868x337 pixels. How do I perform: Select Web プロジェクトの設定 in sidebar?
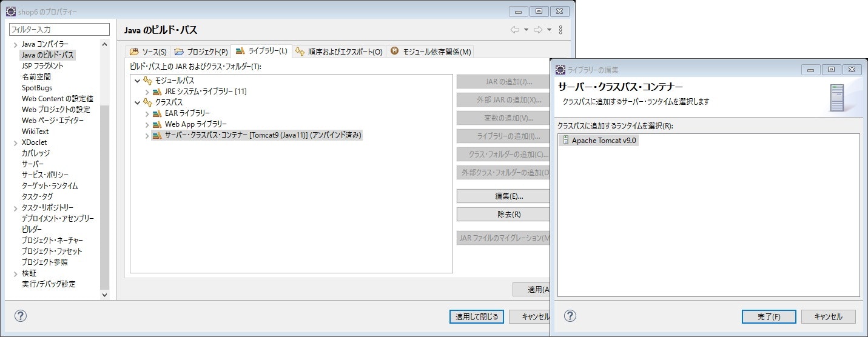pos(56,110)
